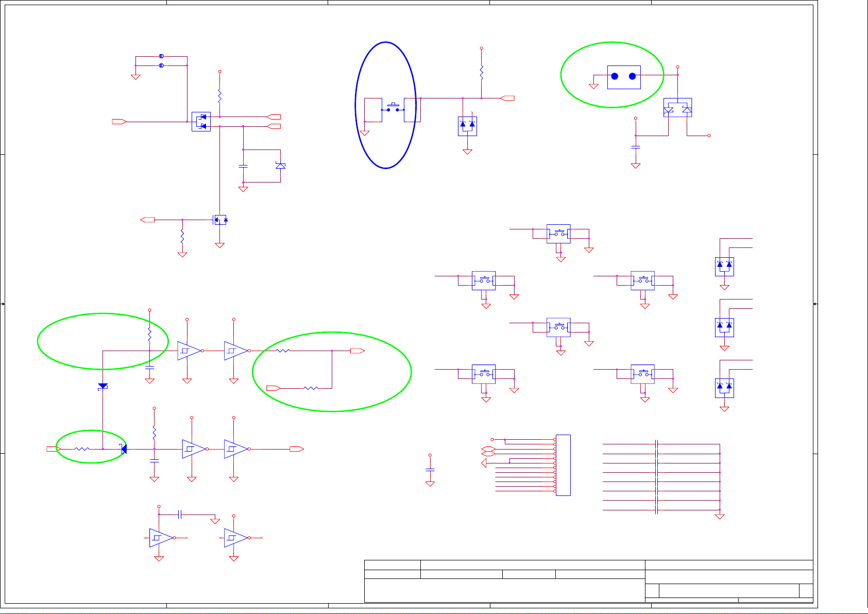This screenshot has height=614, width=868.
Task: Select the input port feeding the lower Schmitt chain
Action: click(x=54, y=449)
